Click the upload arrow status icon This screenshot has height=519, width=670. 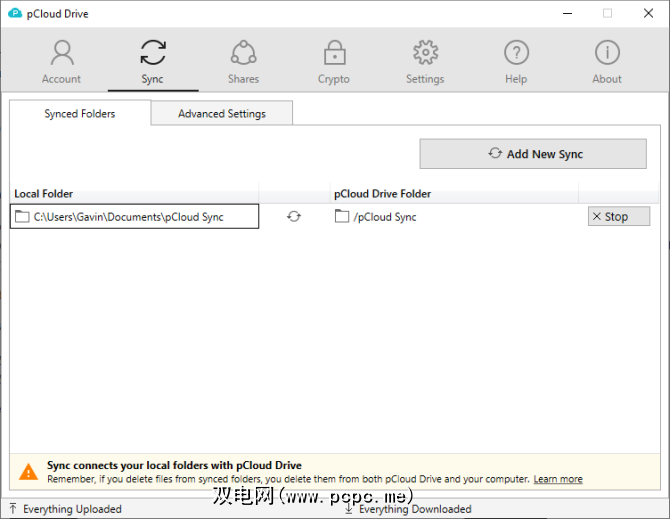(13, 508)
